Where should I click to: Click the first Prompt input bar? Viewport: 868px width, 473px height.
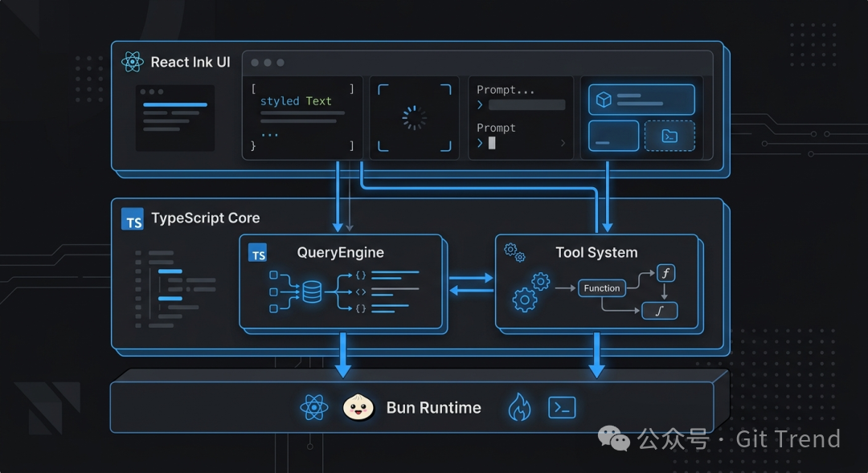pyautogui.click(x=527, y=104)
